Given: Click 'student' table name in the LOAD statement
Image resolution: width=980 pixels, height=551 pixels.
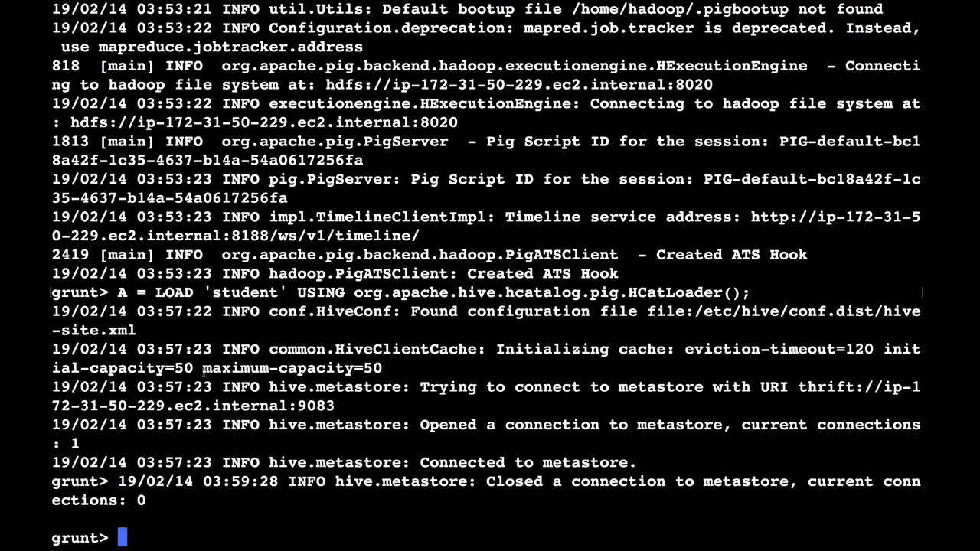Looking at the screenshot, I should click(x=245, y=292).
